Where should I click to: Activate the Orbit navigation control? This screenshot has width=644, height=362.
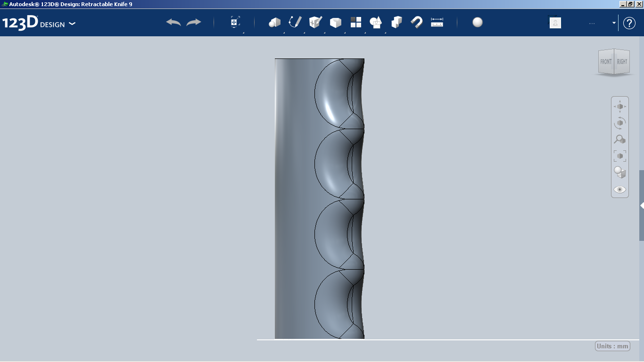click(620, 123)
